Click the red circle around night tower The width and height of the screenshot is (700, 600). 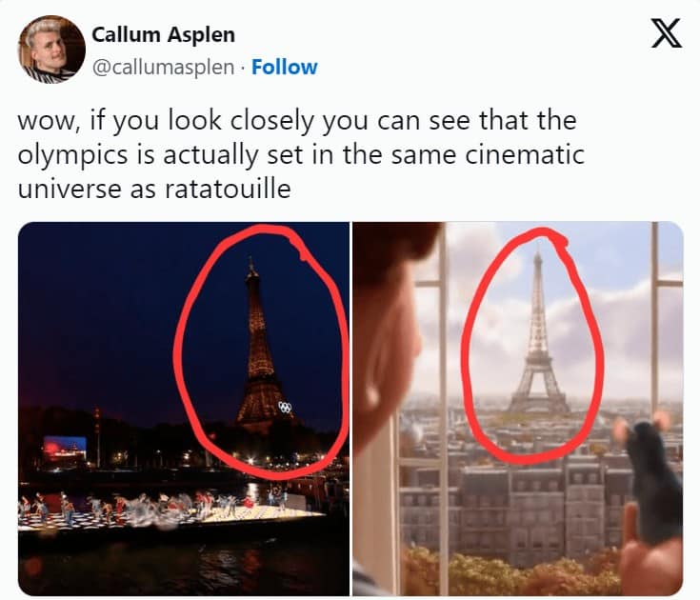[261, 350]
